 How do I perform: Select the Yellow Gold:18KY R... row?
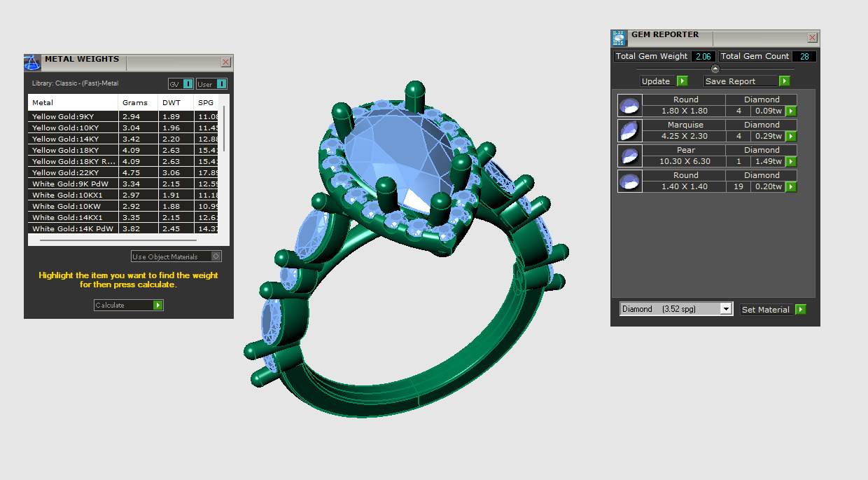click(123, 161)
